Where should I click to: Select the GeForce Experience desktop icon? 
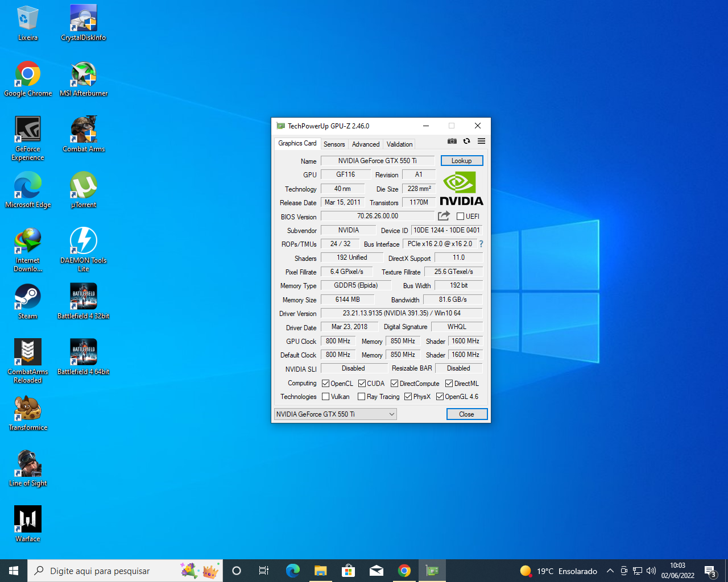[28, 138]
